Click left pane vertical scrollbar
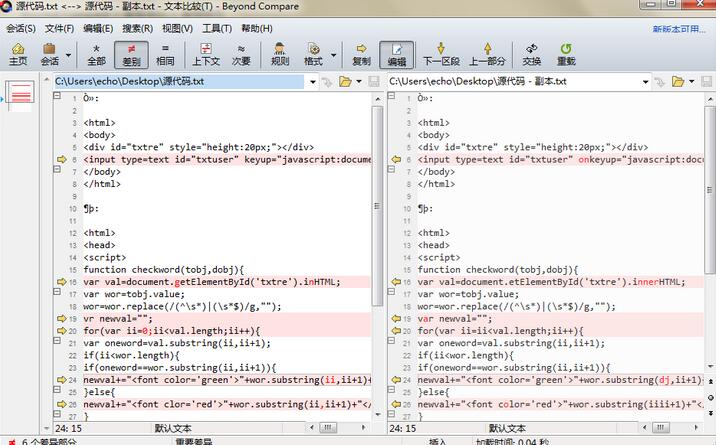This screenshot has height=445, width=716. [377, 206]
